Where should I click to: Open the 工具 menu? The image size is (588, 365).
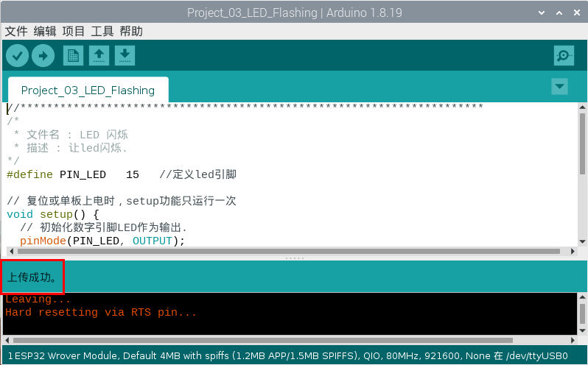pyautogui.click(x=102, y=31)
